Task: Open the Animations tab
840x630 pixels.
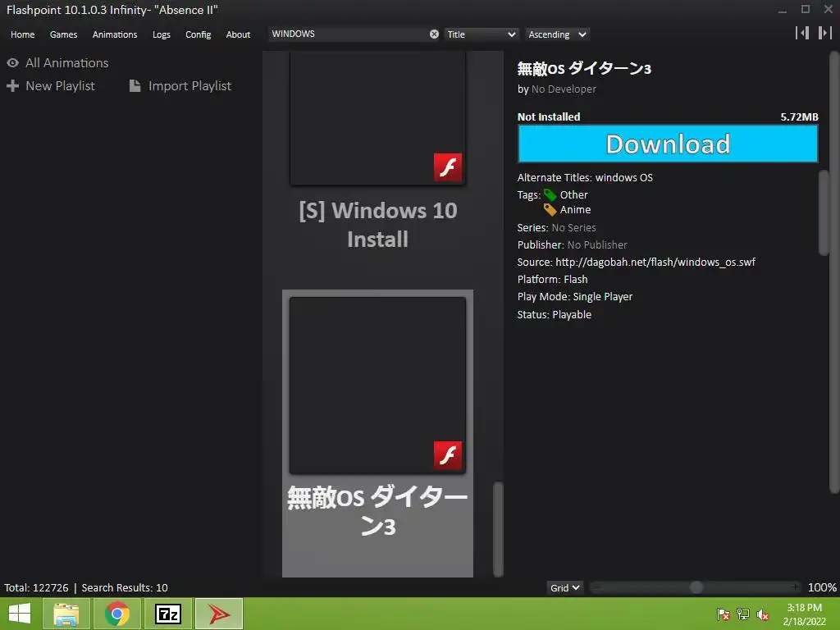Action: 115,34
